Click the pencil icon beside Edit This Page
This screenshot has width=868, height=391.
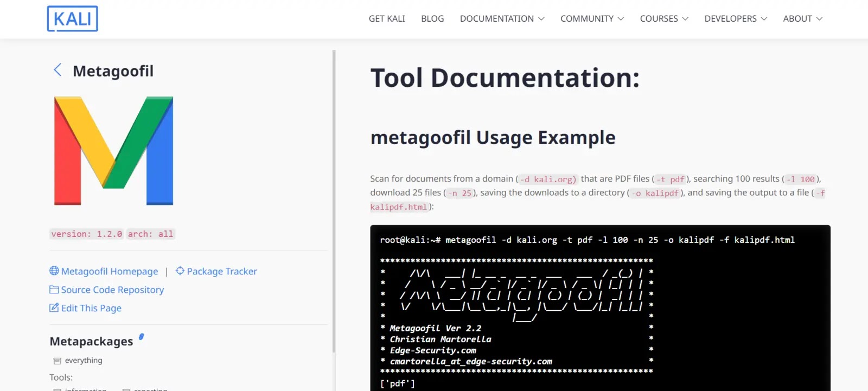[54, 307]
